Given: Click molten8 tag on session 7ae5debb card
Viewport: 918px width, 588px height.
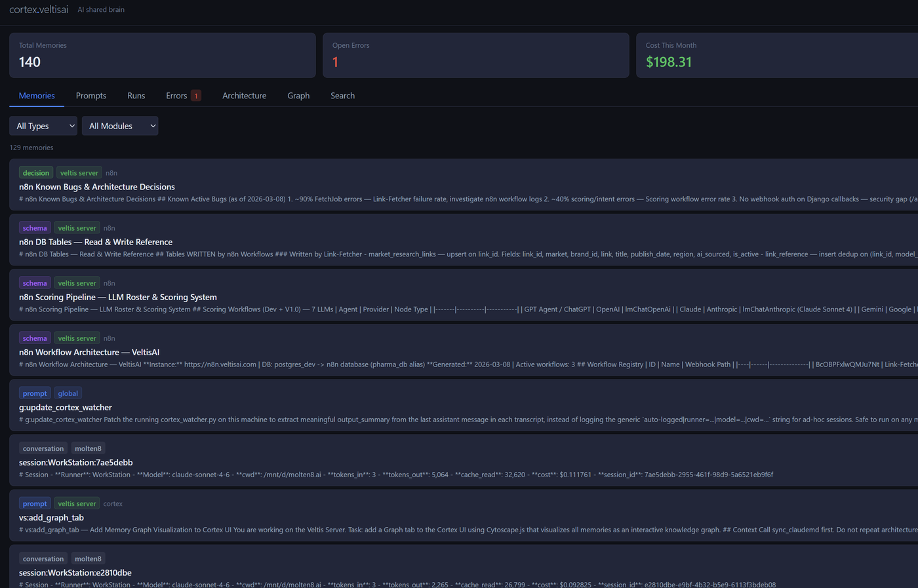Looking at the screenshot, I should click(88, 448).
